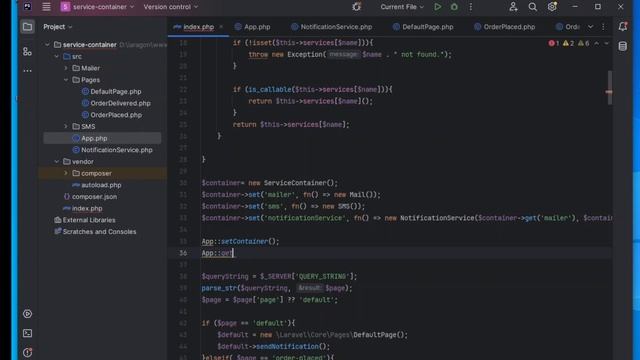Open Code With Me user icon
Viewport: 640px width, 360px height.
(513, 7)
